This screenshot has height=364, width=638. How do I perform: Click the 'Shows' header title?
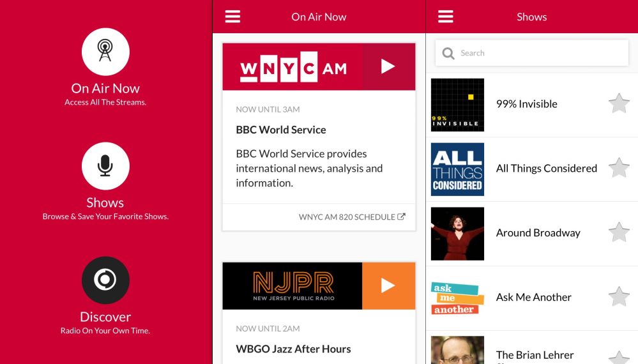point(531,17)
